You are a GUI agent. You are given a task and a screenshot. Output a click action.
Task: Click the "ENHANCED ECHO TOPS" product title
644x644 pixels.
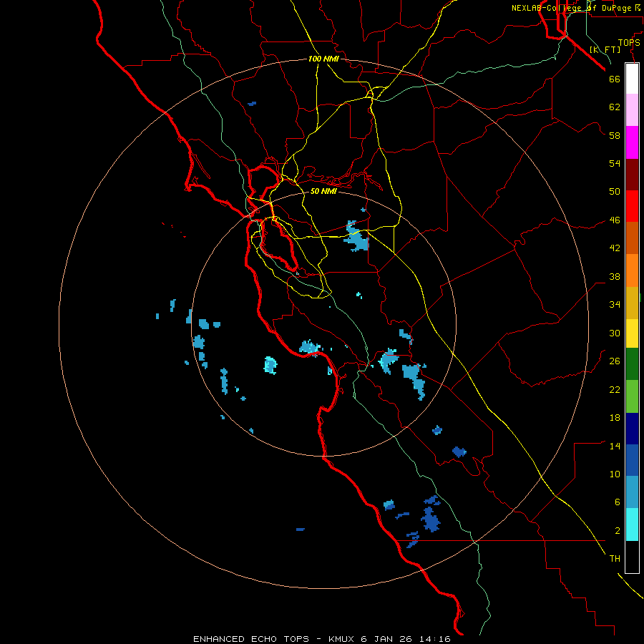pyautogui.click(x=251, y=639)
